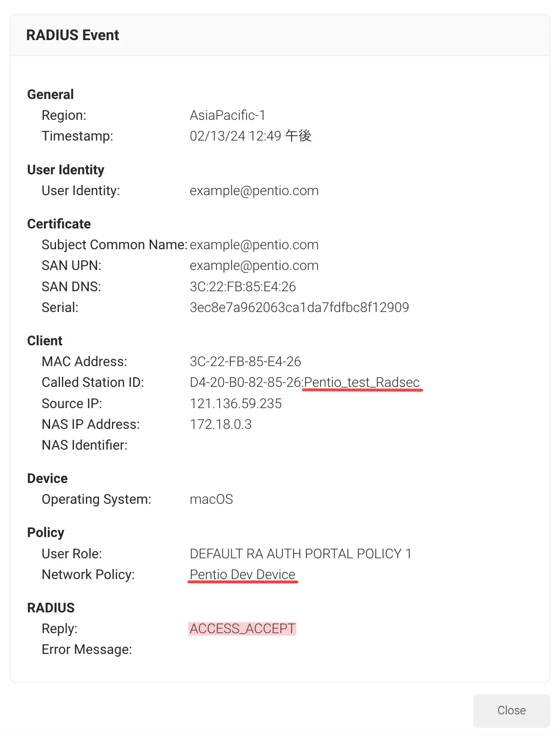Click the NAS IP Address 172.18.0.3

[221, 424]
